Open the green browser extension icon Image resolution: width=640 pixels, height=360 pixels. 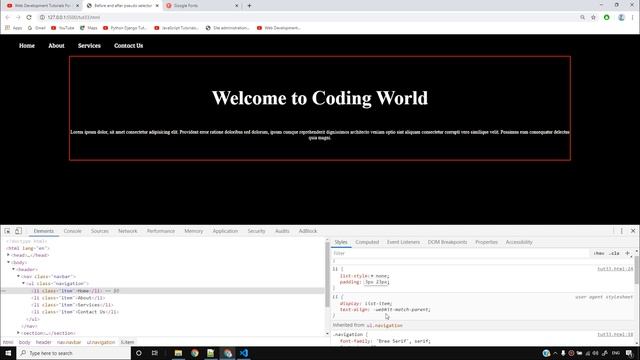click(x=607, y=17)
